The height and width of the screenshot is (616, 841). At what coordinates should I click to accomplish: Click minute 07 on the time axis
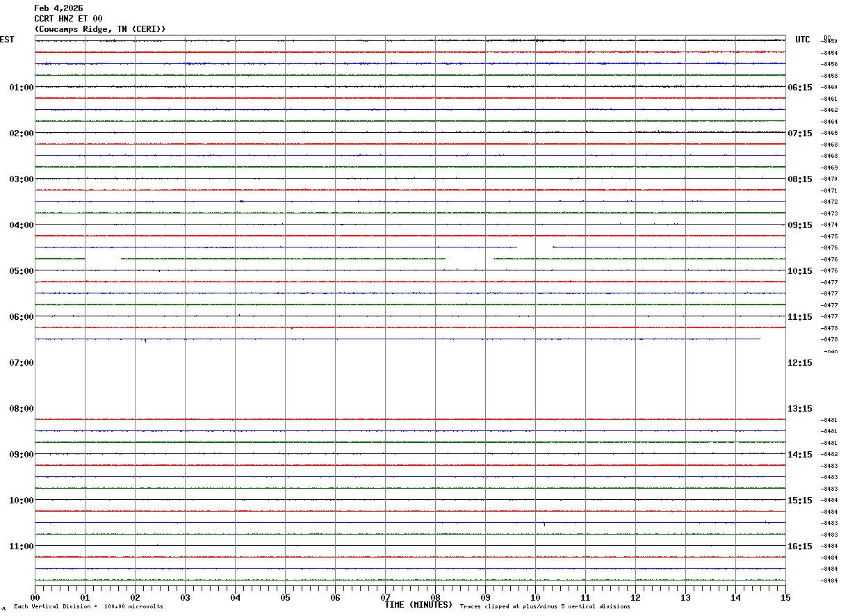click(385, 598)
